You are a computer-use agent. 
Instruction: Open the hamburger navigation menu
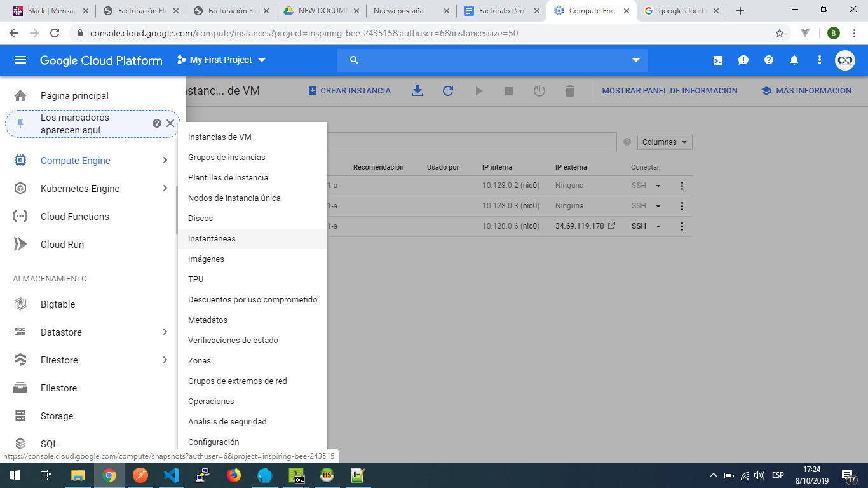pos(20,60)
